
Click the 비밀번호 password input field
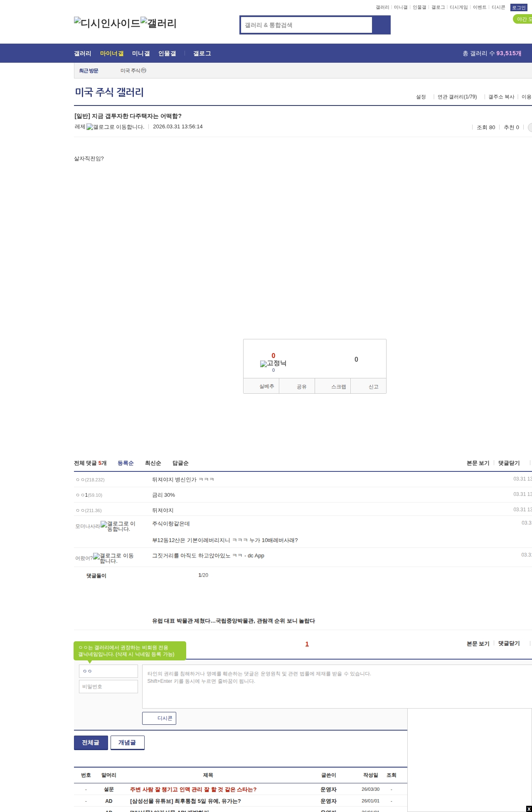click(108, 687)
